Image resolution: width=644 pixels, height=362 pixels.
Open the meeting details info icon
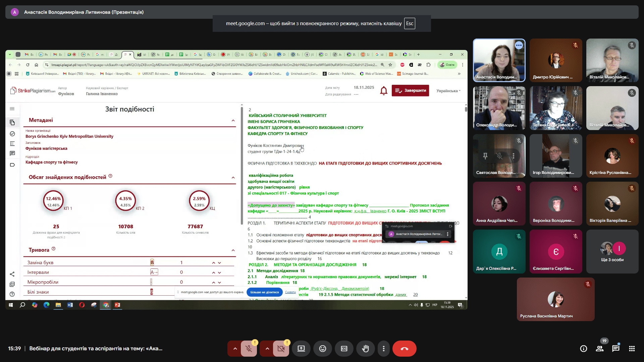pos(584,349)
